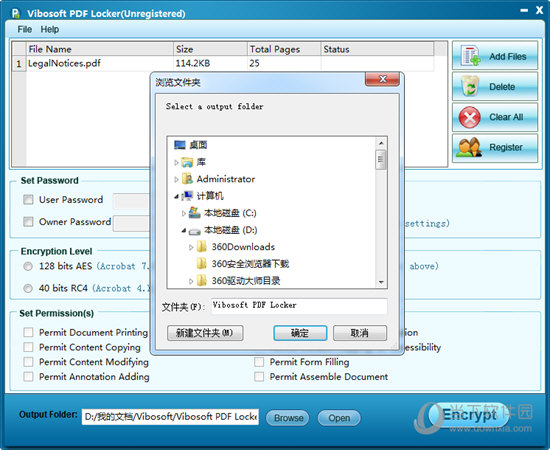Check Permit Annotation Adding
Screen dimensions: 550x450
click(x=28, y=377)
